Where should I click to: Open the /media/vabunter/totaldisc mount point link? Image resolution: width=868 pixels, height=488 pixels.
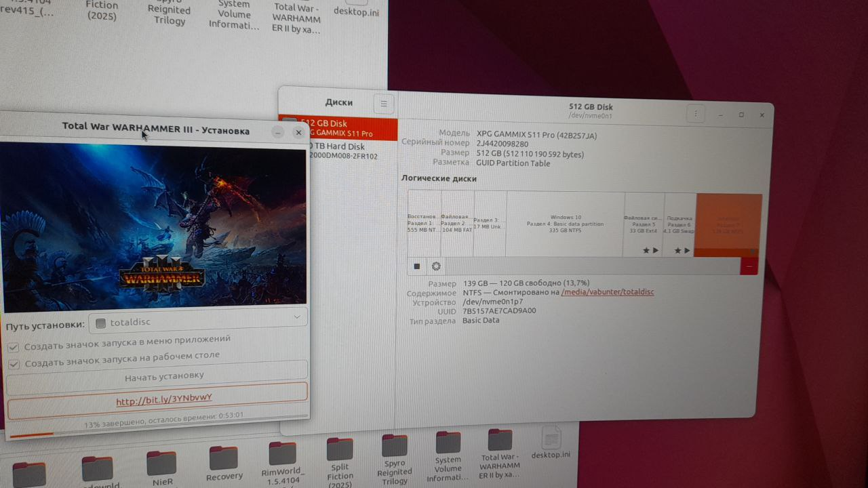pos(608,292)
